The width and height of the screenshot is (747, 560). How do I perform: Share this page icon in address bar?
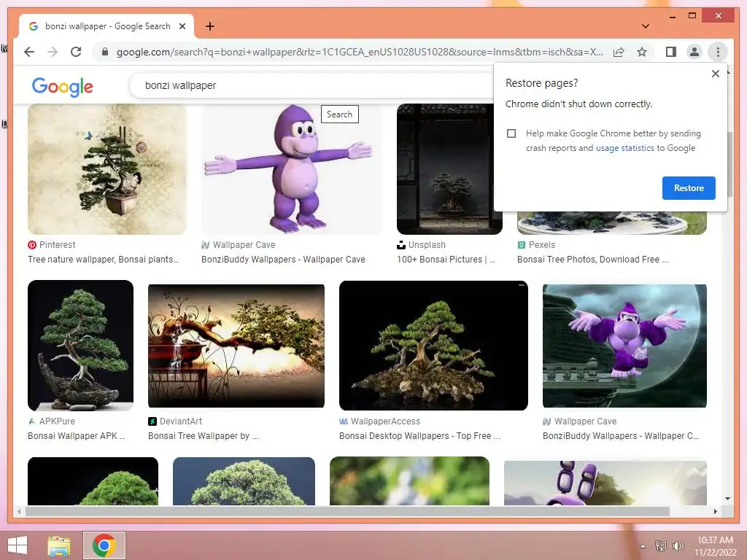pos(619,52)
